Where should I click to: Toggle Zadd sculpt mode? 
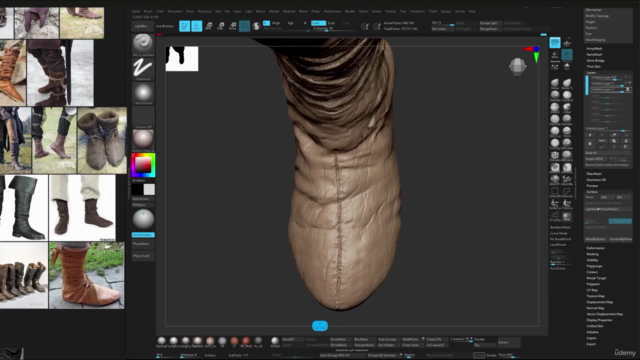[318, 23]
